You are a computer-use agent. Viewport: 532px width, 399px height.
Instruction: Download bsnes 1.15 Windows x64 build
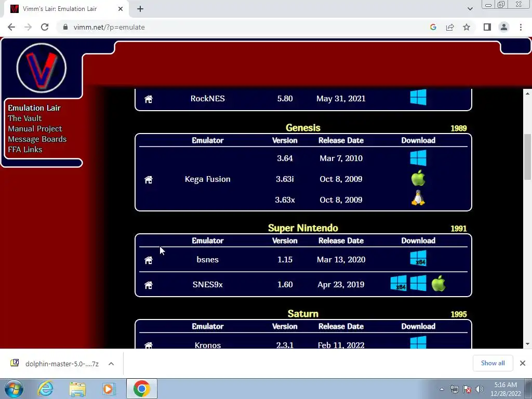click(418, 258)
